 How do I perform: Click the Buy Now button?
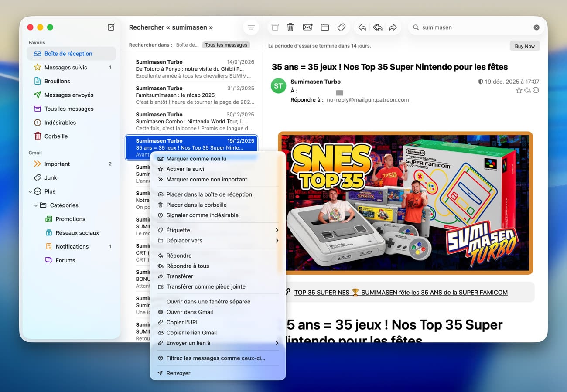click(524, 46)
